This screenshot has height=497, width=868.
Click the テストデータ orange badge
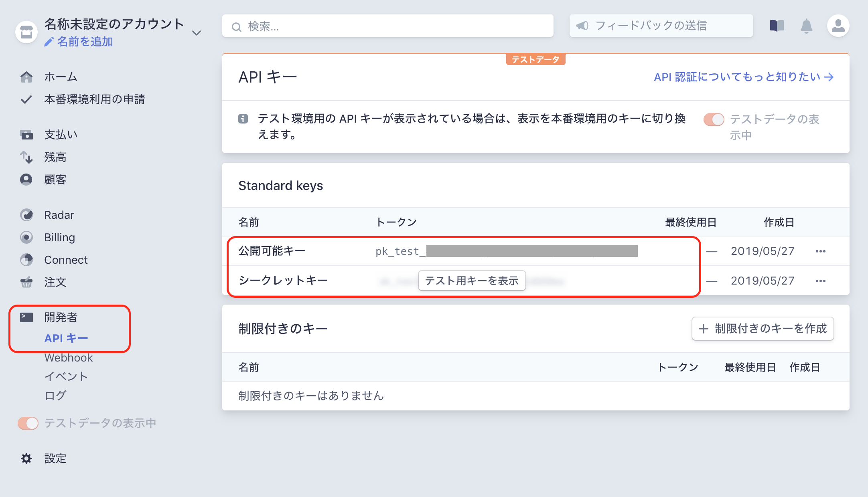coord(536,59)
